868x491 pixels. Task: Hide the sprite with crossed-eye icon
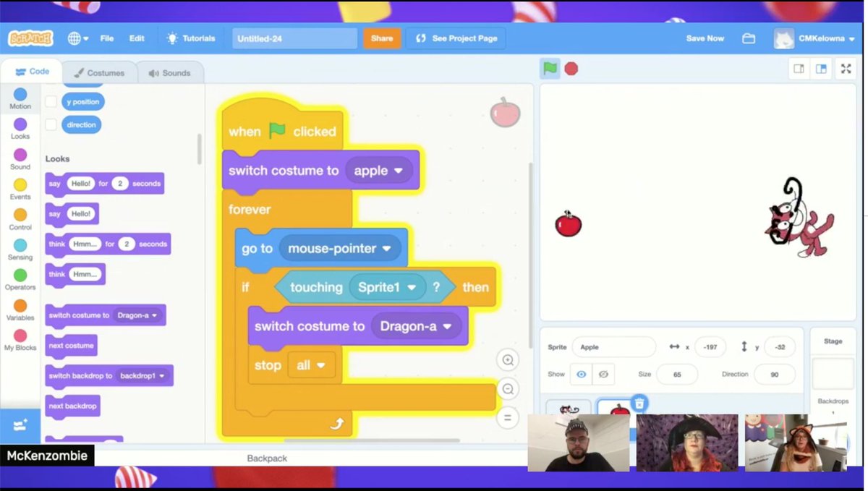pos(603,374)
